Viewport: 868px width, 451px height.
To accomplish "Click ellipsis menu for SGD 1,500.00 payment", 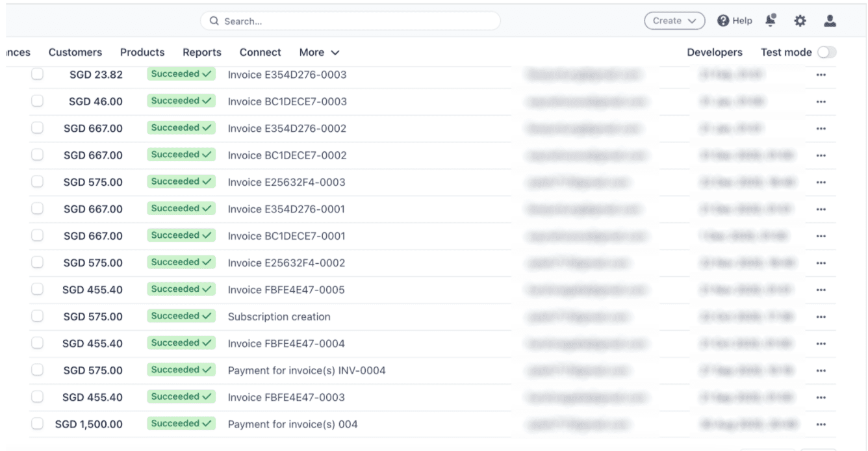I will coord(821,424).
